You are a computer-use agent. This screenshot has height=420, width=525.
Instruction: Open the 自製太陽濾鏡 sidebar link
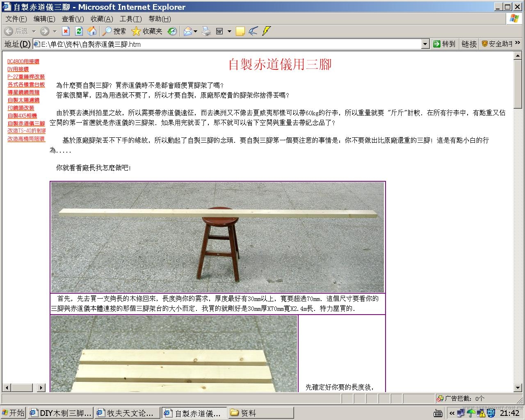[23, 100]
